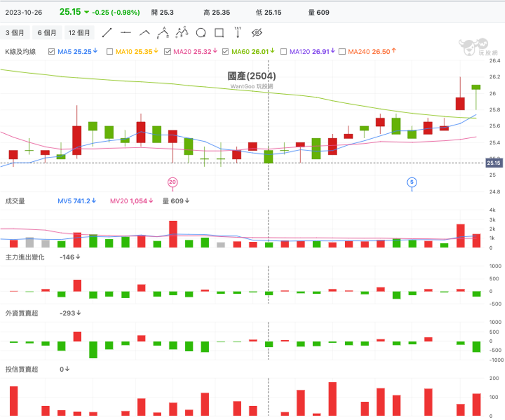Click the MV5 741.2 value
505x420 pixels.
tap(76, 201)
